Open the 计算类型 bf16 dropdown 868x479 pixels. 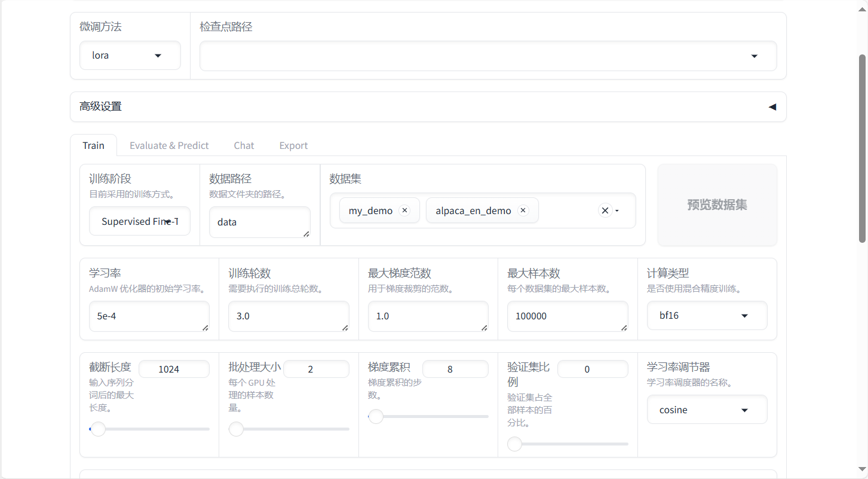707,316
